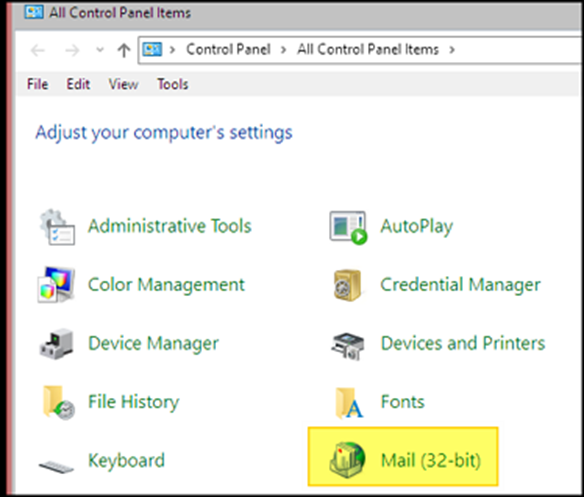Open the Credential Manager safe icon
The height and width of the screenshot is (497, 584).
[x=347, y=285]
